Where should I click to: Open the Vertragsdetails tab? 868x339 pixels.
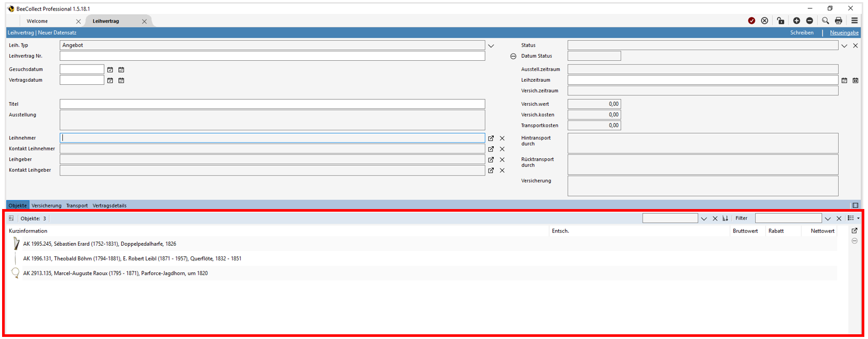(x=110, y=206)
